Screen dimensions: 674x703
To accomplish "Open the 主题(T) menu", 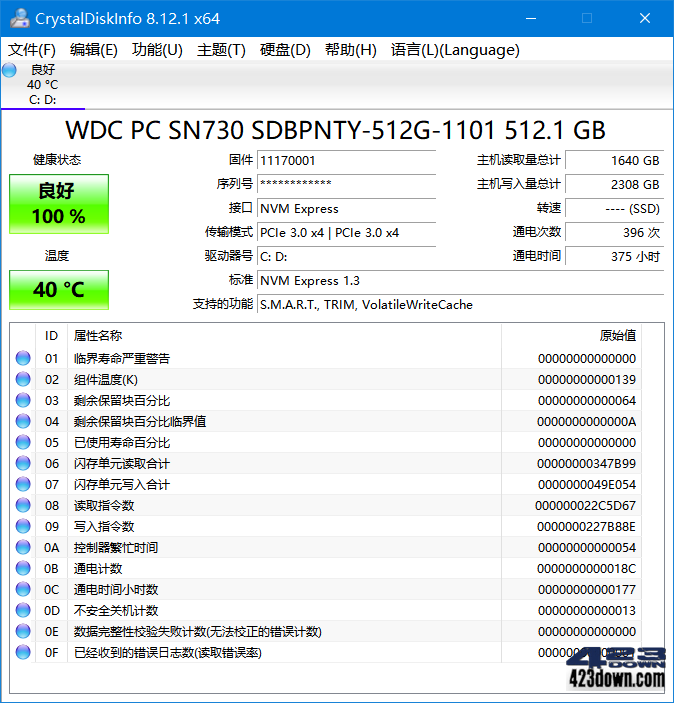I will tap(222, 50).
